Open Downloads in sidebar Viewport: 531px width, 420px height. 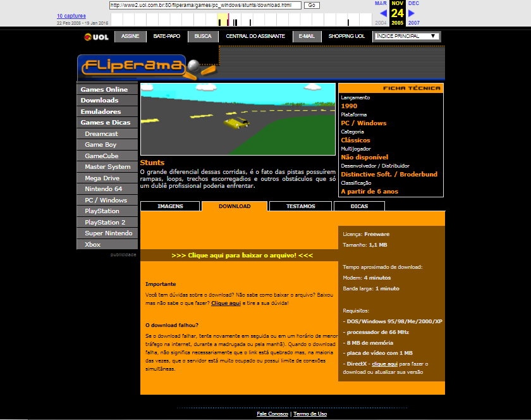[x=107, y=101]
